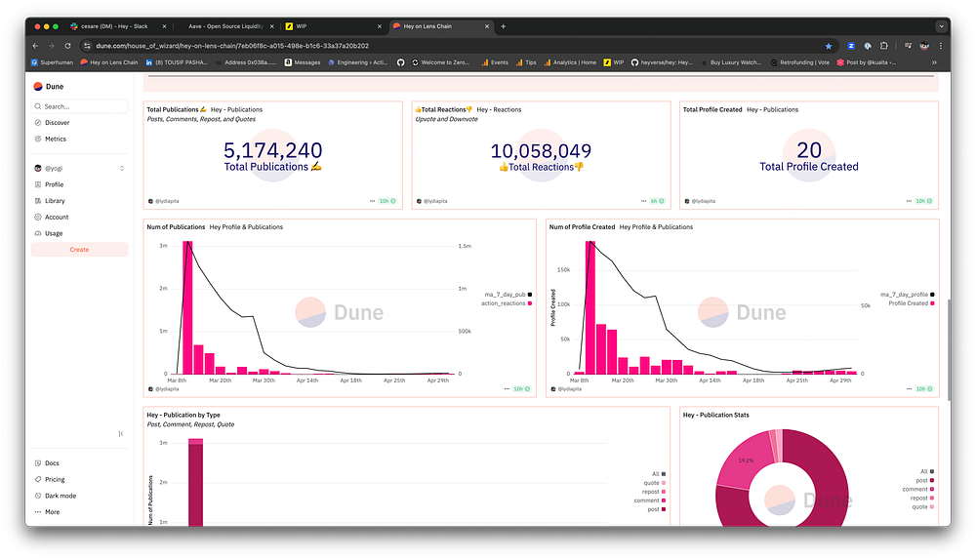
Task: Switch to the Aave Open Source Liquidity tab
Action: (225, 26)
